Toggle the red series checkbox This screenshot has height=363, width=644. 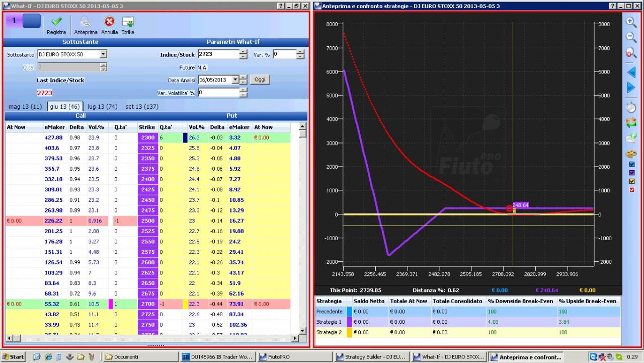(632, 190)
